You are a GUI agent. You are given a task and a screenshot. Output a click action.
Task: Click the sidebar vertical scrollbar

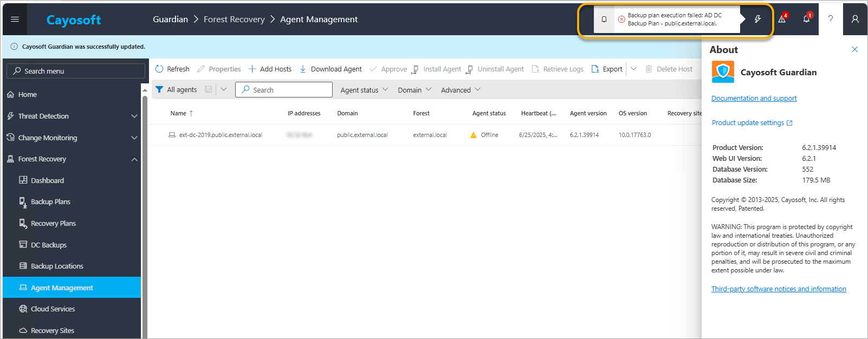click(x=145, y=217)
